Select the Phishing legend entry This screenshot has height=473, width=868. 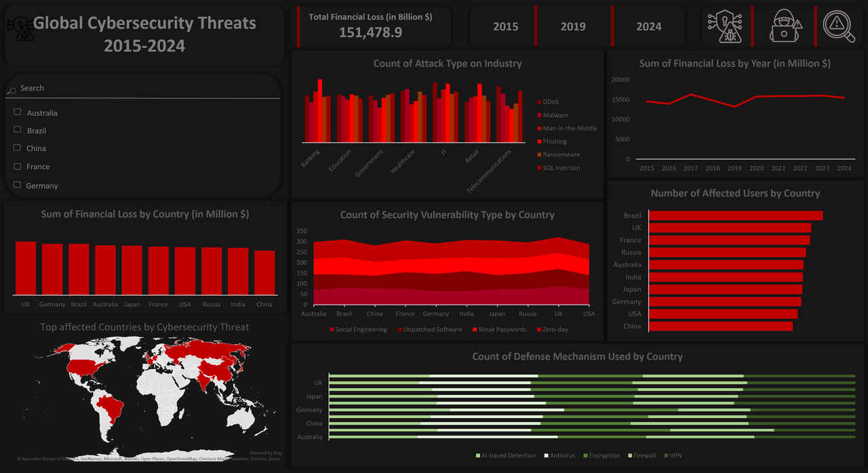coord(552,141)
